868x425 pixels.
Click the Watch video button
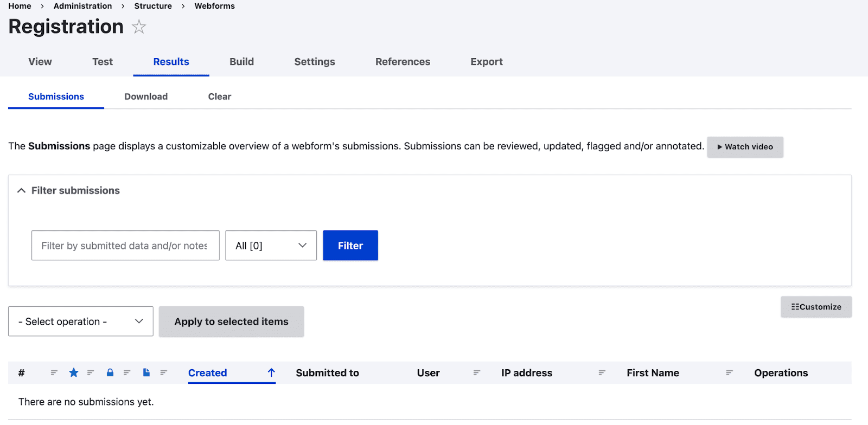point(745,147)
